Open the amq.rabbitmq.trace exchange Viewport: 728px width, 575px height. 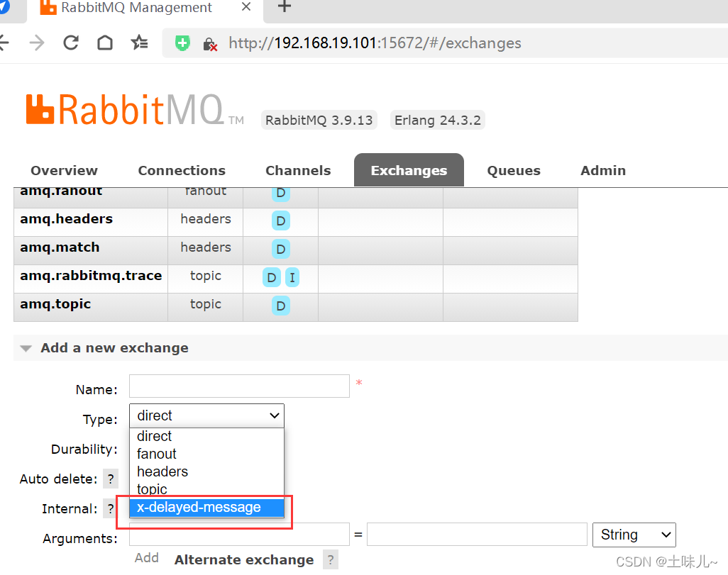91,276
